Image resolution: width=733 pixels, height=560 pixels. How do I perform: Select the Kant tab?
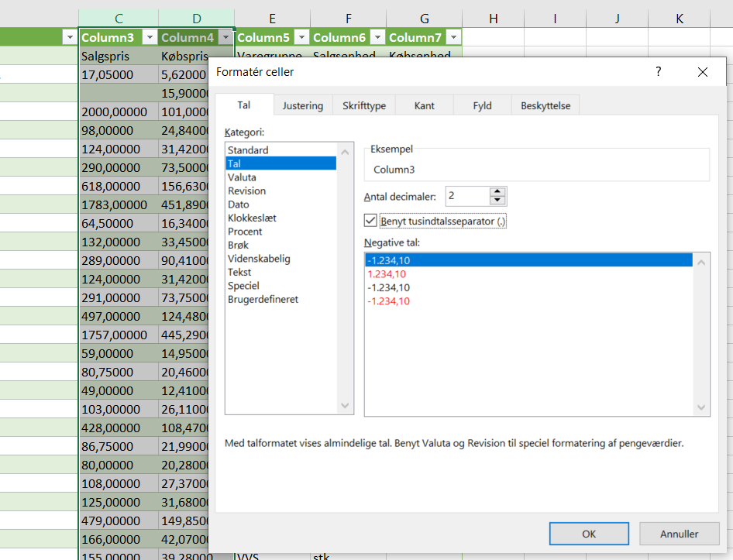point(423,105)
